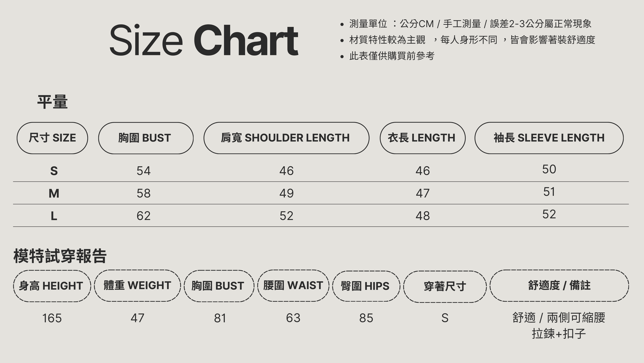Click the model height value 165

[52, 318]
